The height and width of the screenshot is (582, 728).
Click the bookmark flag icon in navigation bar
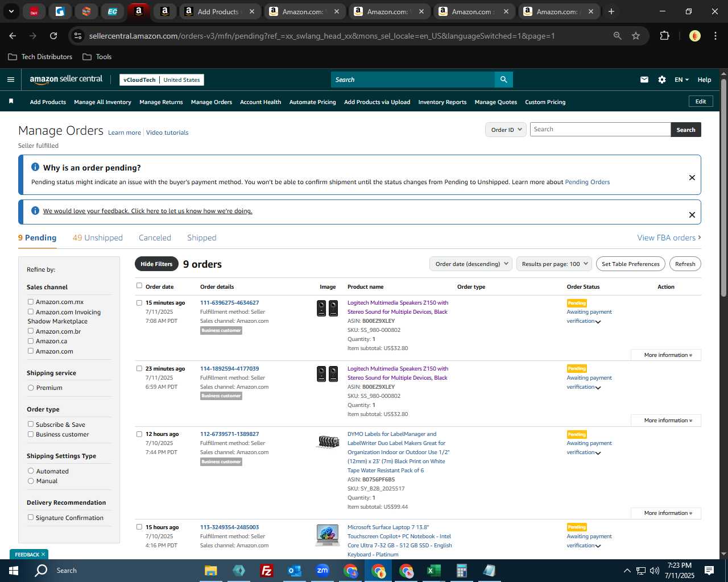tap(11, 101)
